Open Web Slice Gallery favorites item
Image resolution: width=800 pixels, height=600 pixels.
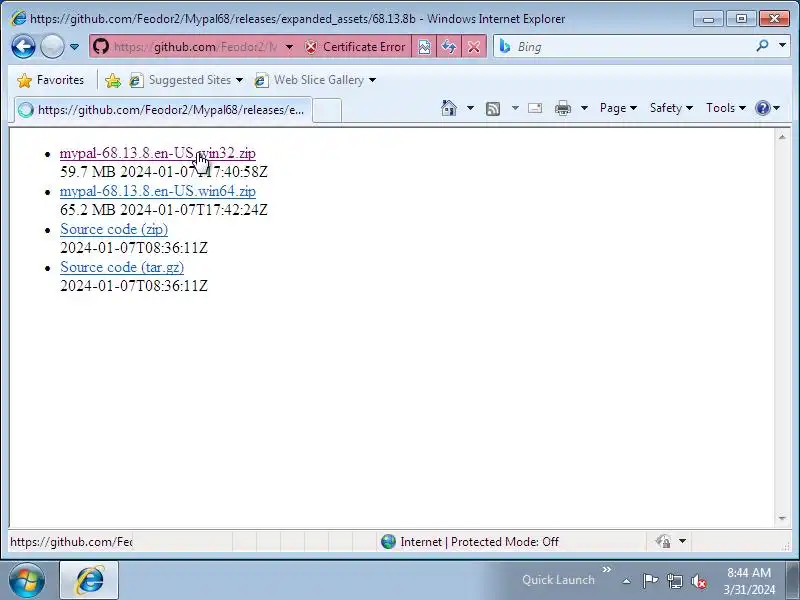315,80
